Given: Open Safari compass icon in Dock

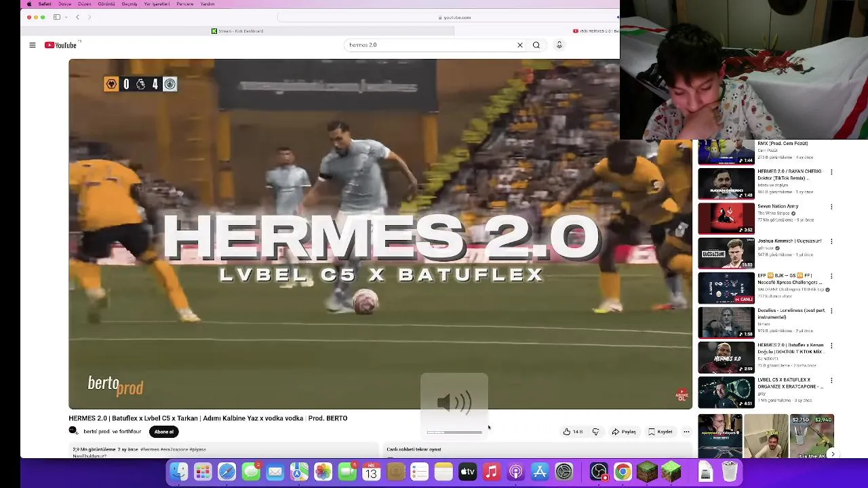Looking at the screenshot, I should [x=227, y=472].
